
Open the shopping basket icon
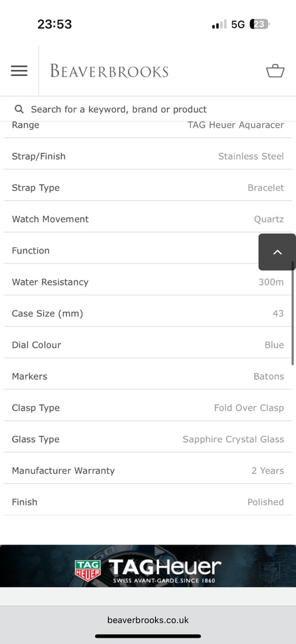click(x=275, y=70)
